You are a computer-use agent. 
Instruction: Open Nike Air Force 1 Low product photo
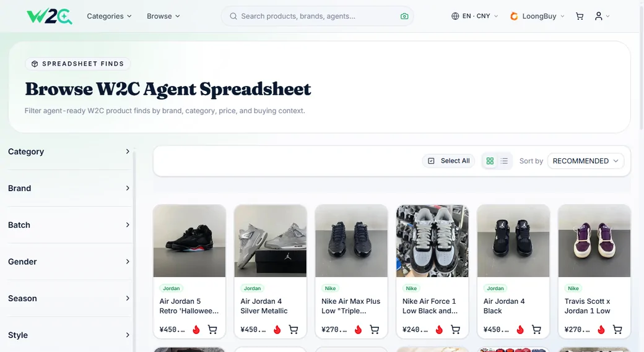coord(432,241)
